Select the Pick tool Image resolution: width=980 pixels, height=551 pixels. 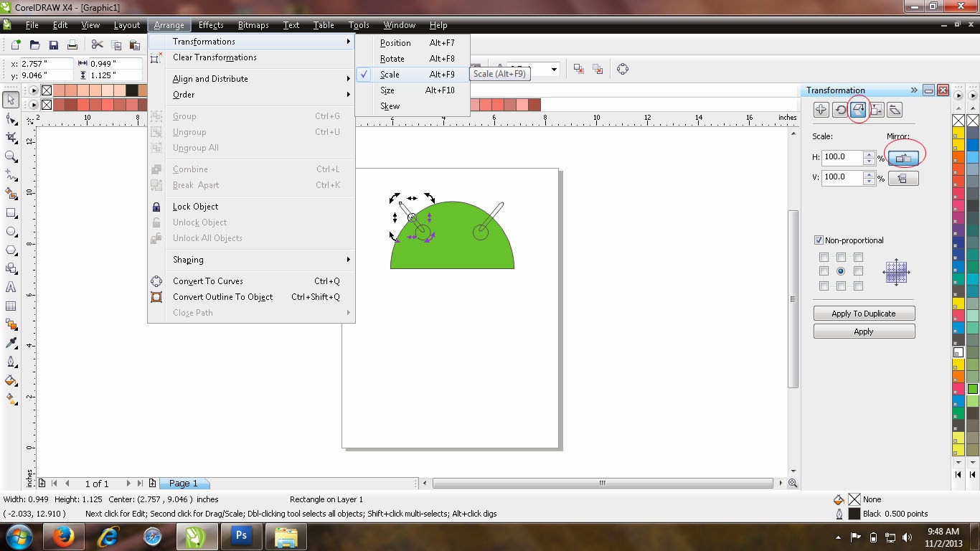click(11, 101)
